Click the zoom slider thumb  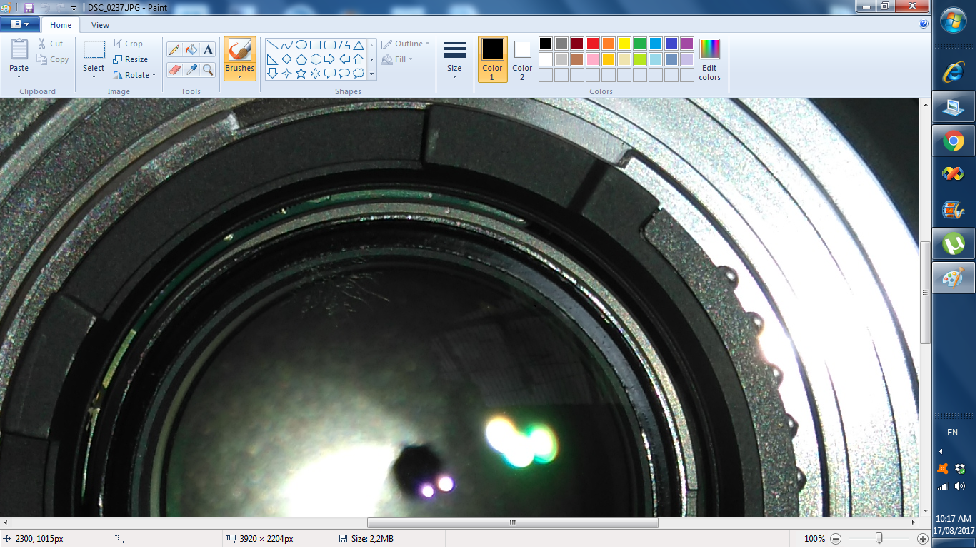[x=879, y=539]
